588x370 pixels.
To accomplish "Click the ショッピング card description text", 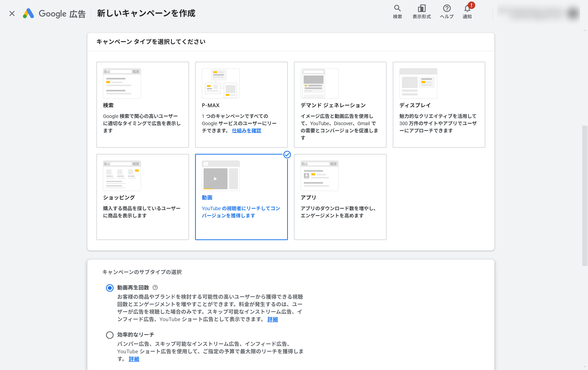I will 142,212.
